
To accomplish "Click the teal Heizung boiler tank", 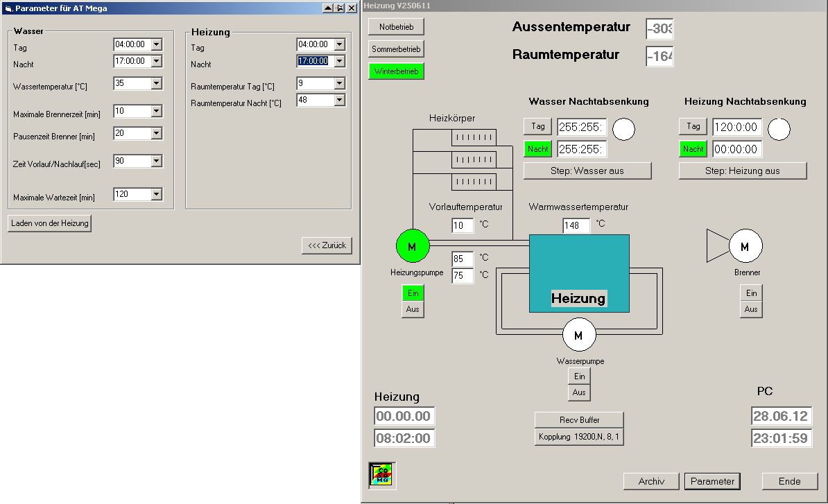I will pyautogui.click(x=579, y=273).
